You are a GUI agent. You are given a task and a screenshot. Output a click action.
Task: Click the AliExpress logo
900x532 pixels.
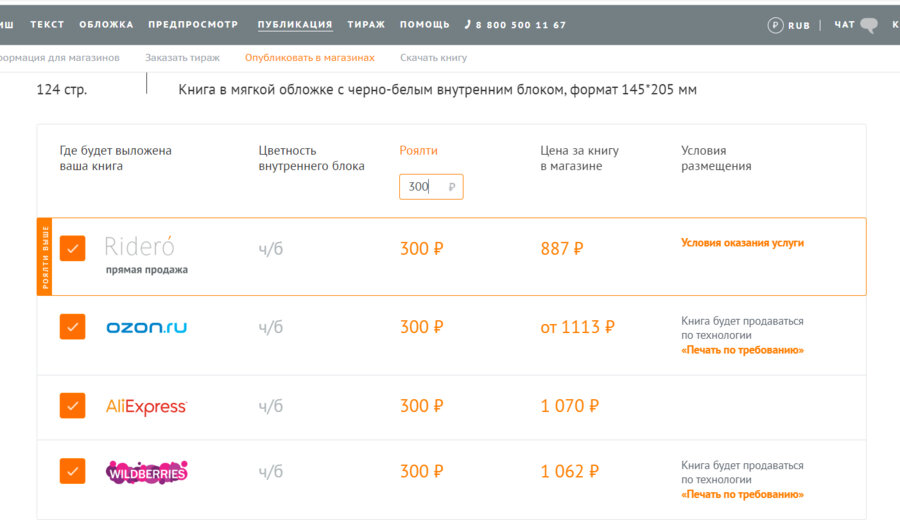tap(146, 406)
